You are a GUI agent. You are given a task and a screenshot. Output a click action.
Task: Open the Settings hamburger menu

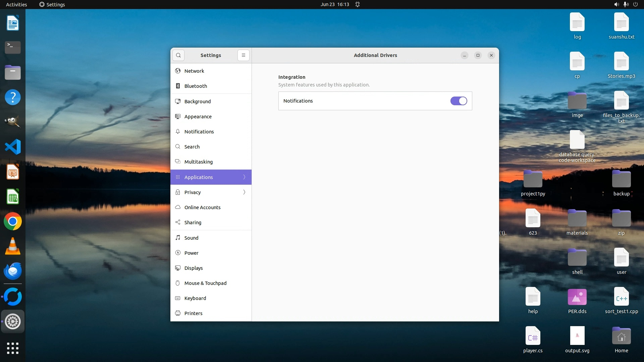244,55
